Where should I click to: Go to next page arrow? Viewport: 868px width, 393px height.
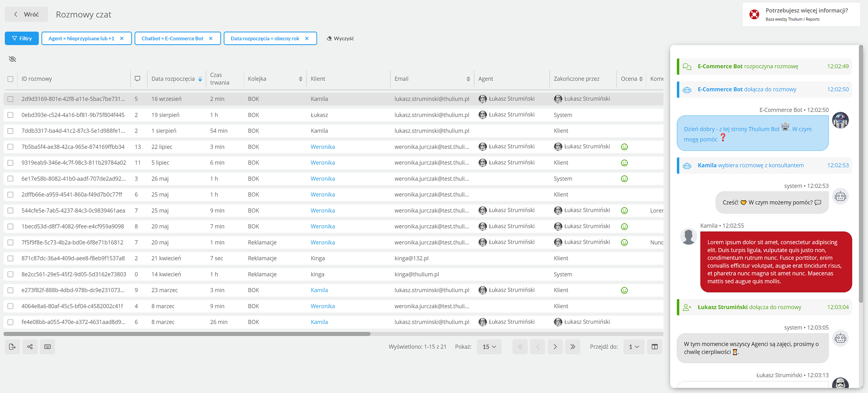[555, 347]
